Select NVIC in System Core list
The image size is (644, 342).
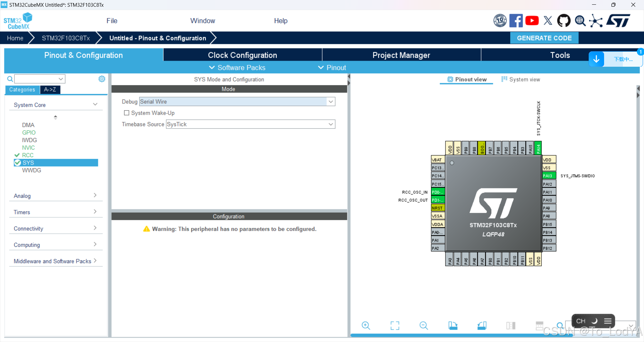[29, 148]
